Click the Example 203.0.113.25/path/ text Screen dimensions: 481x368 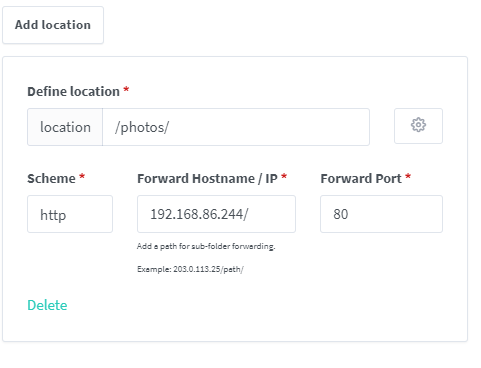point(190,269)
